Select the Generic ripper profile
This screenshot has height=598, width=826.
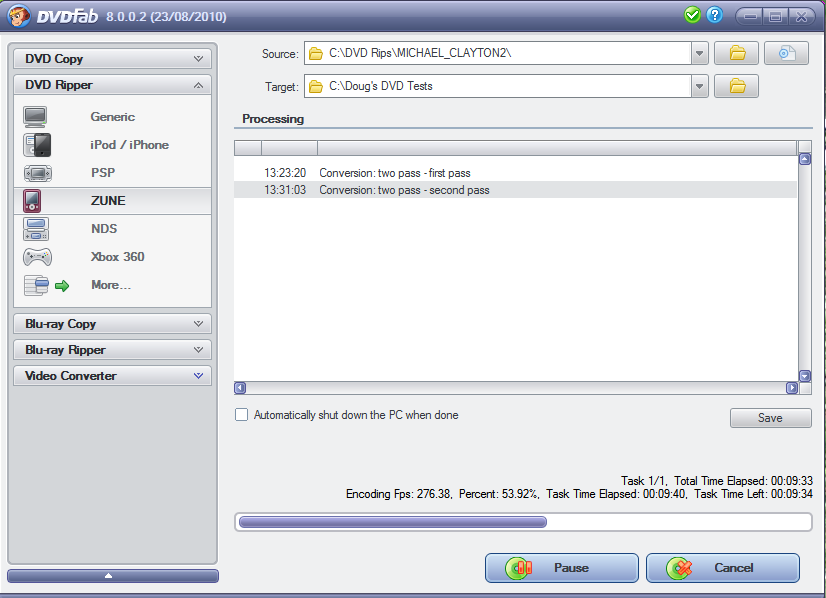113,117
